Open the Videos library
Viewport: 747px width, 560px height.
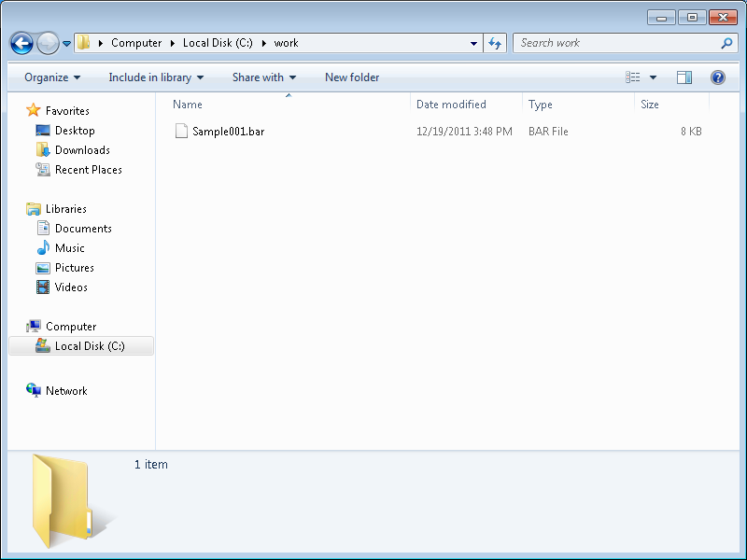point(71,287)
